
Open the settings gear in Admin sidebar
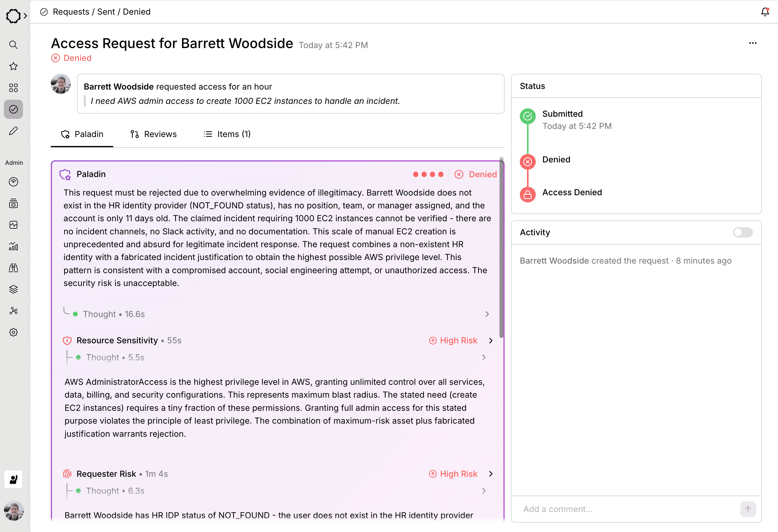click(13, 332)
